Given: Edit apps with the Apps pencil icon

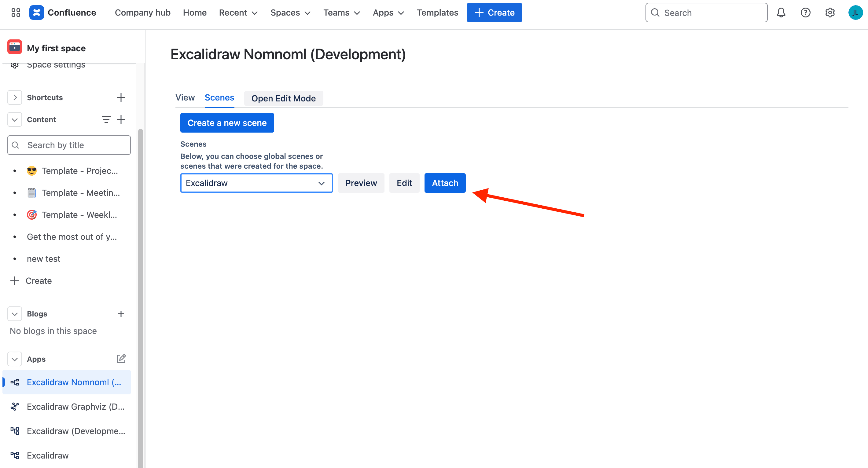Looking at the screenshot, I should pyautogui.click(x=121, y=359).
